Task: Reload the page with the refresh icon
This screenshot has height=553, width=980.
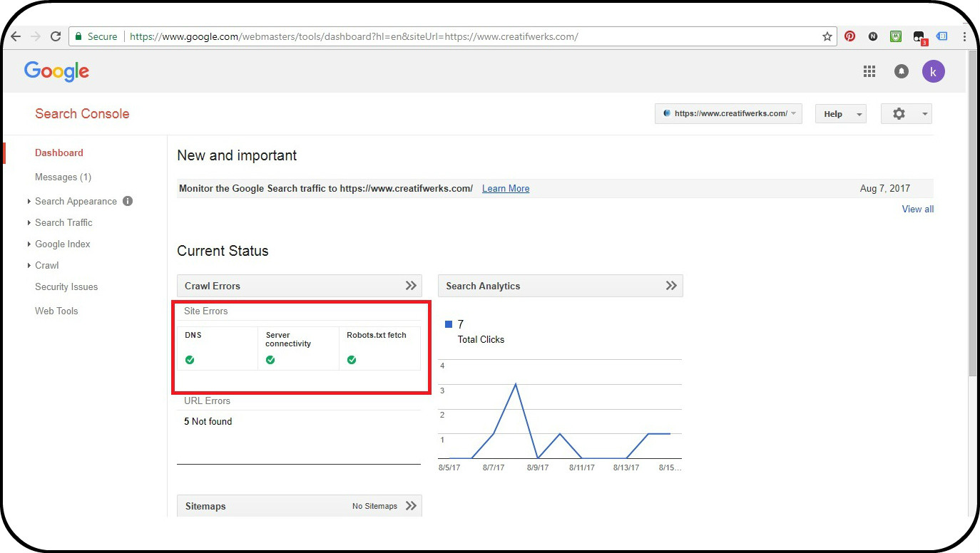Action: (56, 36)
